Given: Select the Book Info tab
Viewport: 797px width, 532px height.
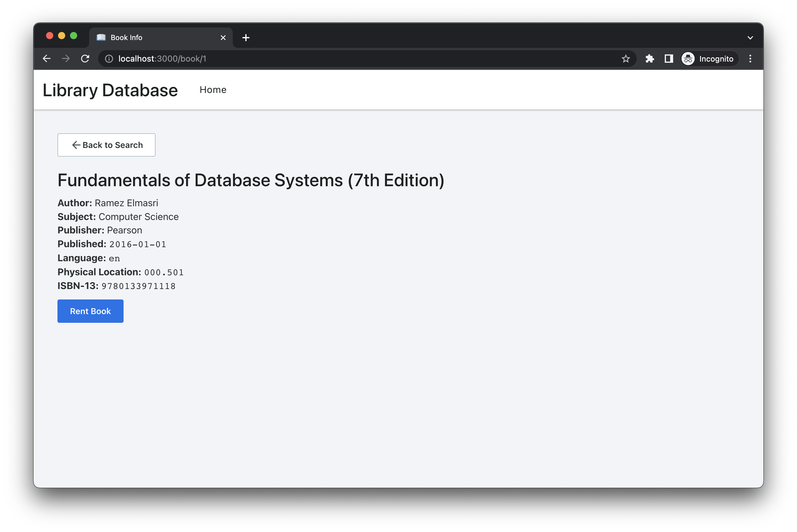Looking at the screenshot, I should [x=153, y=38].
